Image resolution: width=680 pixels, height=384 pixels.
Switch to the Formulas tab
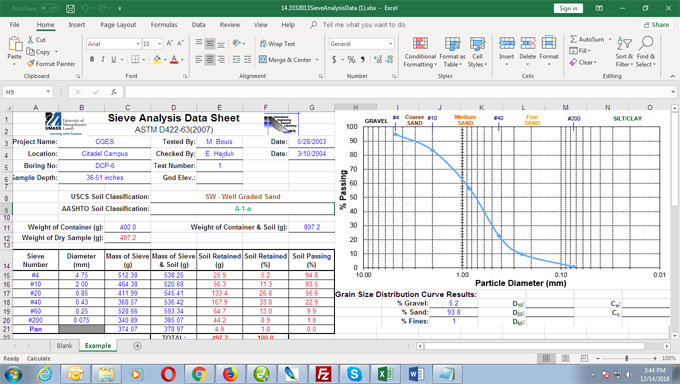[164, 25]
